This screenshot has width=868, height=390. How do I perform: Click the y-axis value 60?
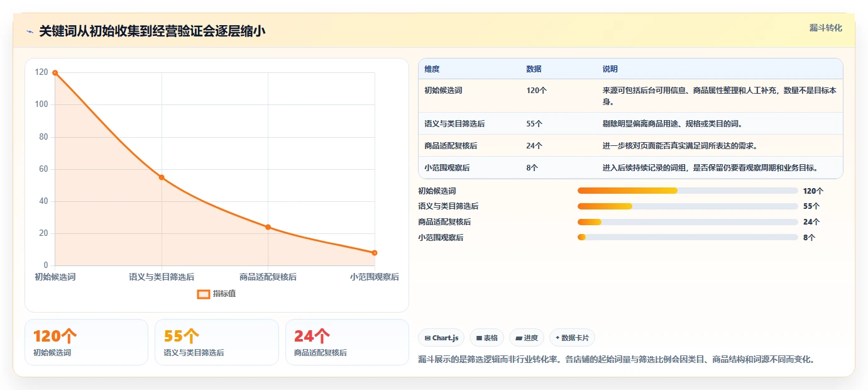(x=43, y=169)
